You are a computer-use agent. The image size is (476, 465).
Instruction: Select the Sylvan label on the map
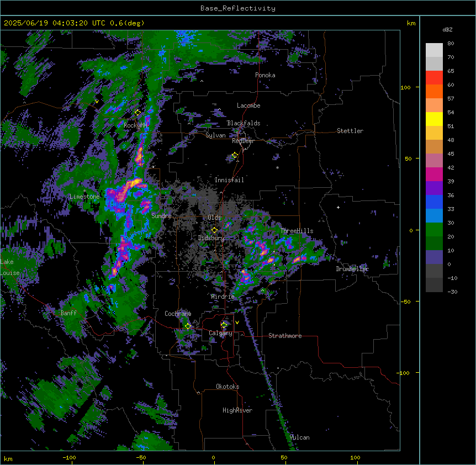[215, 135]
